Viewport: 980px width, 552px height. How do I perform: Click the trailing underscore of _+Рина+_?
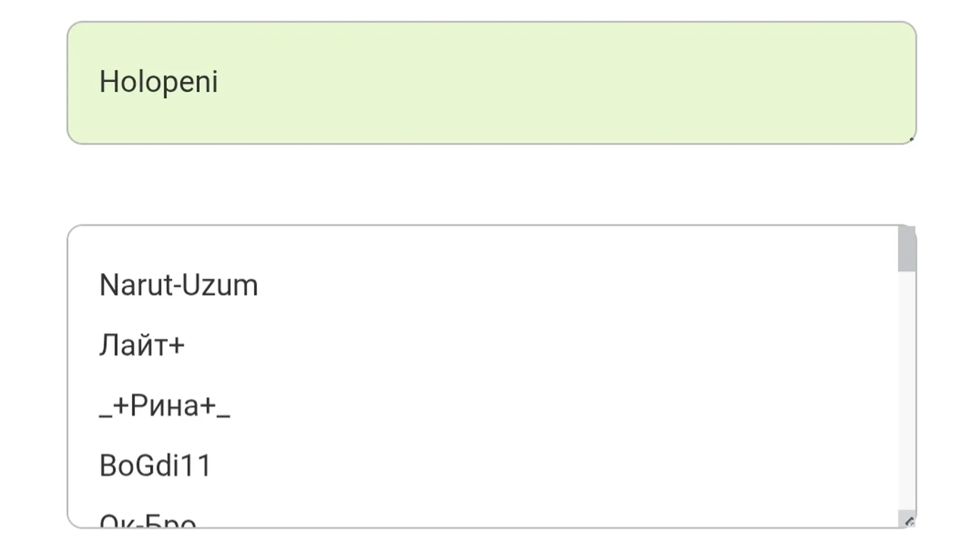(x=224, y=416)
